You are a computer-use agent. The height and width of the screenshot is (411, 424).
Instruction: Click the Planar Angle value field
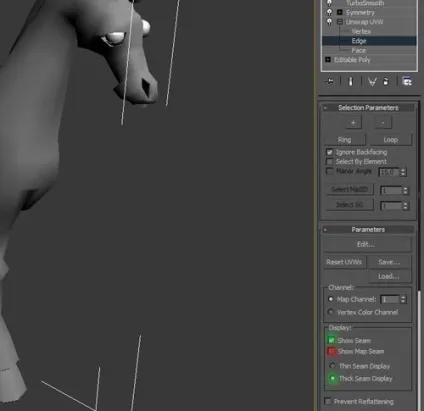[389, 172]
